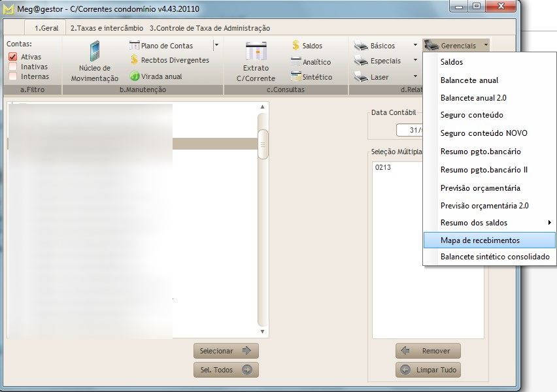557x392 pixels.
Task: Select item 0213 in Seleção Múltipla list
Action: coord(383,168)
